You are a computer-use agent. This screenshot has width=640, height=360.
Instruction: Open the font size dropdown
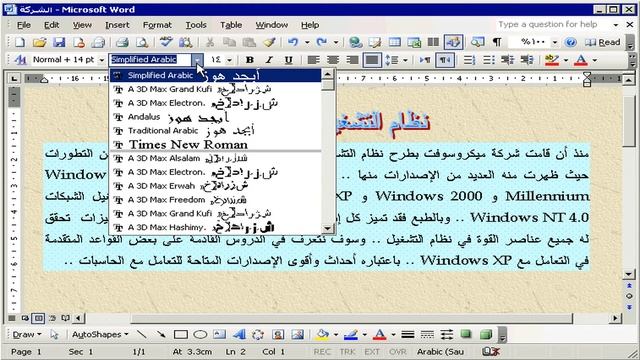(229, 60)
